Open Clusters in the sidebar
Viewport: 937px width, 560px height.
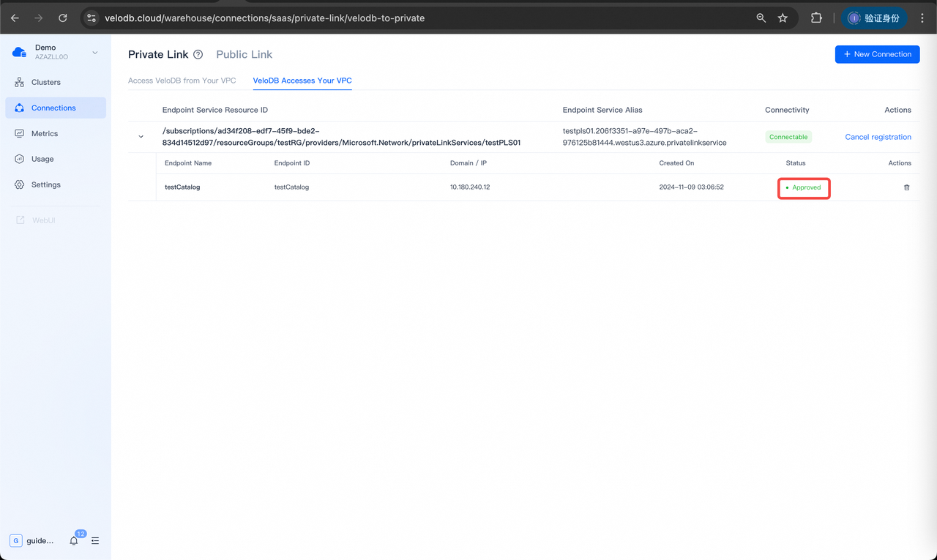point(46,82)
